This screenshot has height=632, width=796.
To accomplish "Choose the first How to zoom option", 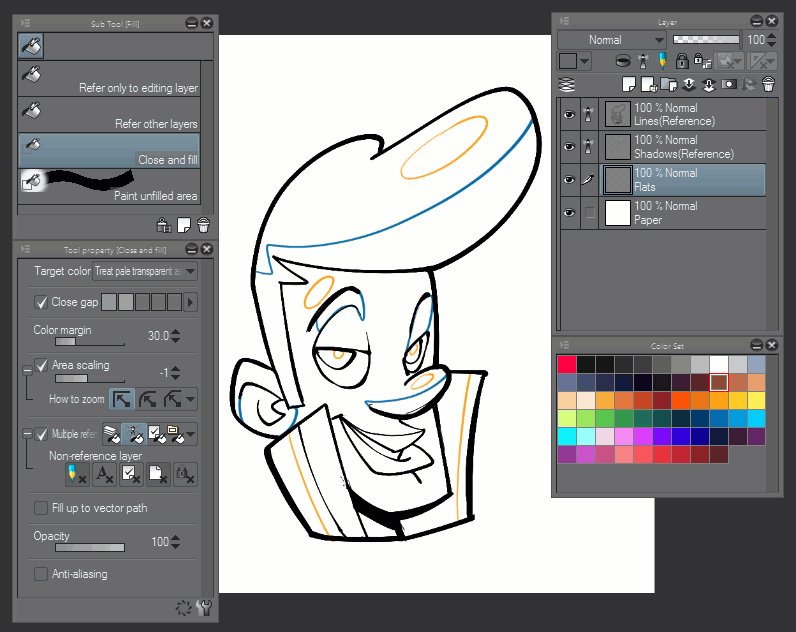I will coord(122,399).
